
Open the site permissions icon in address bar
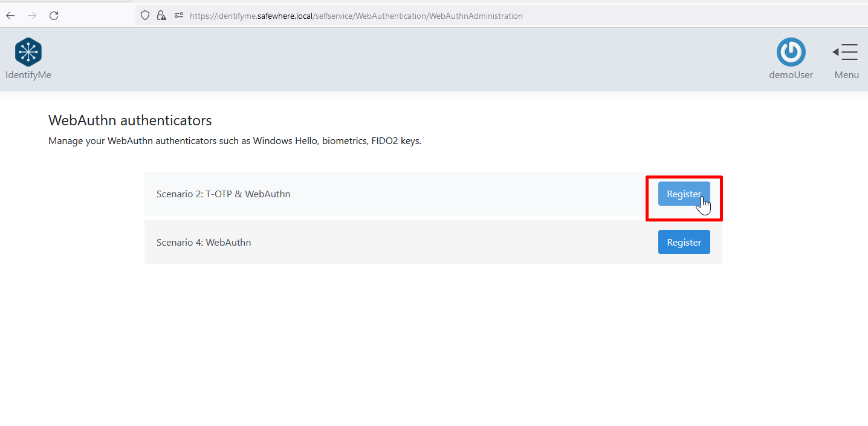178,16
